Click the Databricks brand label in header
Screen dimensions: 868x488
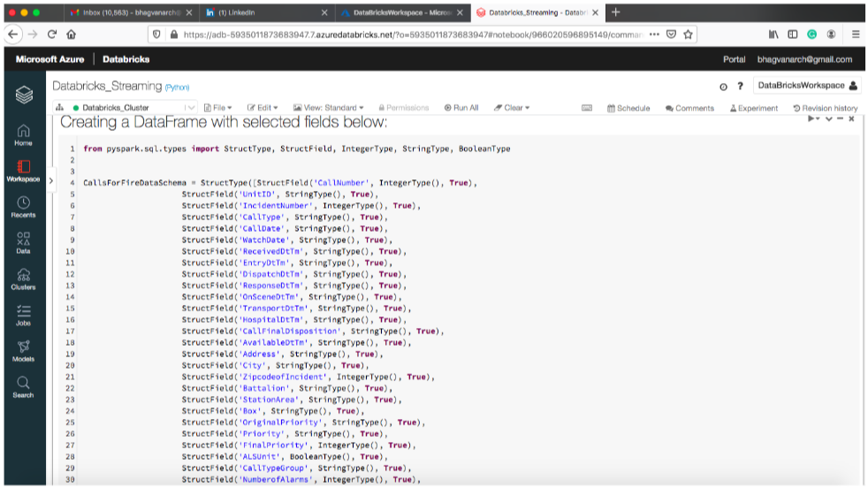[x=126, y=59]
